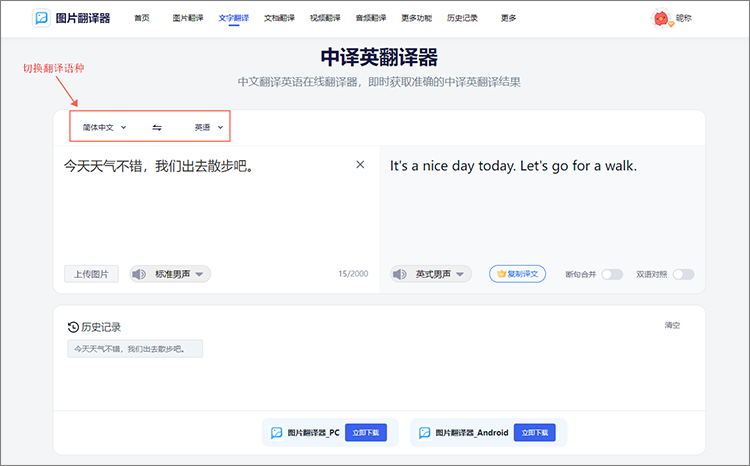The height and width of the screenshot is (466, 750).
Task: Click the 上传图片 button
Action: (x=91, y=274)
